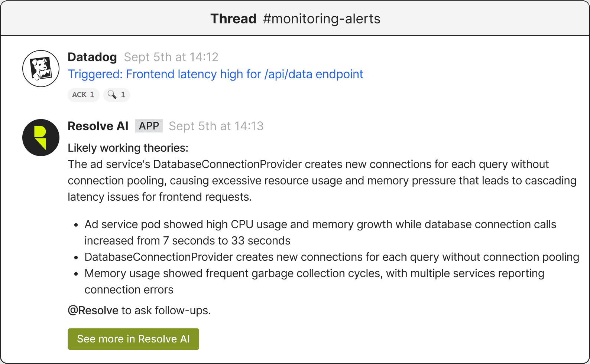Screen dimensions: 590x364
Task: Open the #monitoring-alerts channel name in header
Action: coord(321,19)
